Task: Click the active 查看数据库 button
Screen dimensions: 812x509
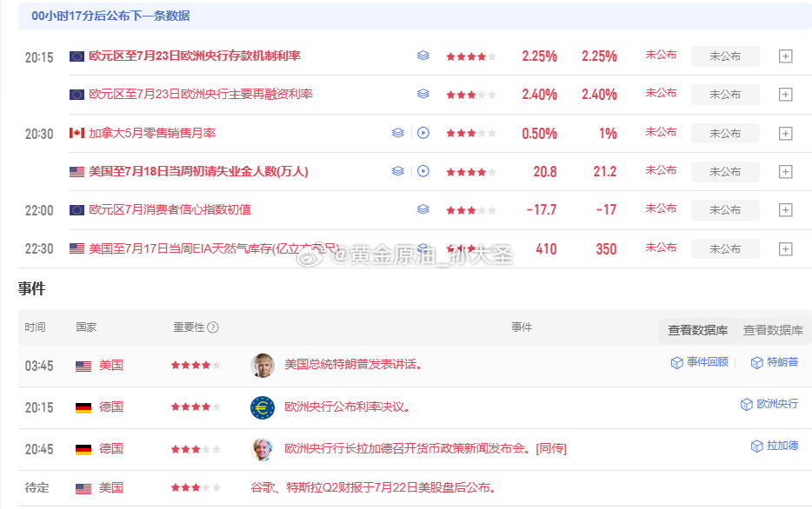Action: point(697,330)
